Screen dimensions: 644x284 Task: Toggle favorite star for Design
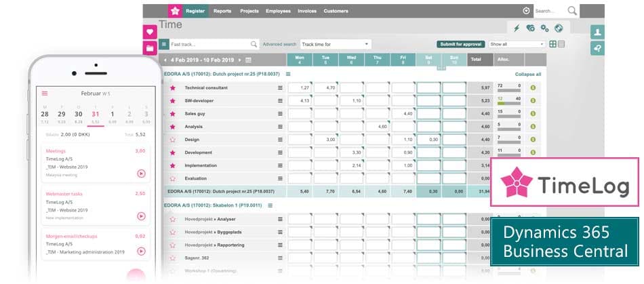coord(172,140)
